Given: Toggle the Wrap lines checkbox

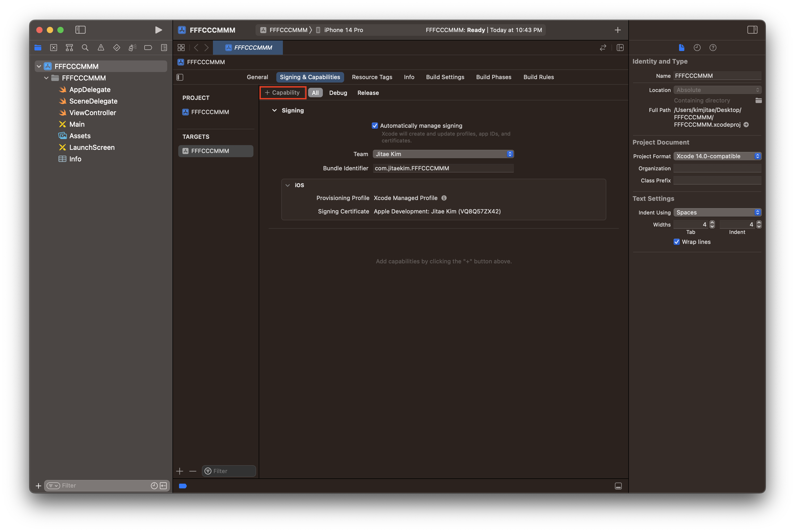Looking at the screenshot, I should point(677,242).
